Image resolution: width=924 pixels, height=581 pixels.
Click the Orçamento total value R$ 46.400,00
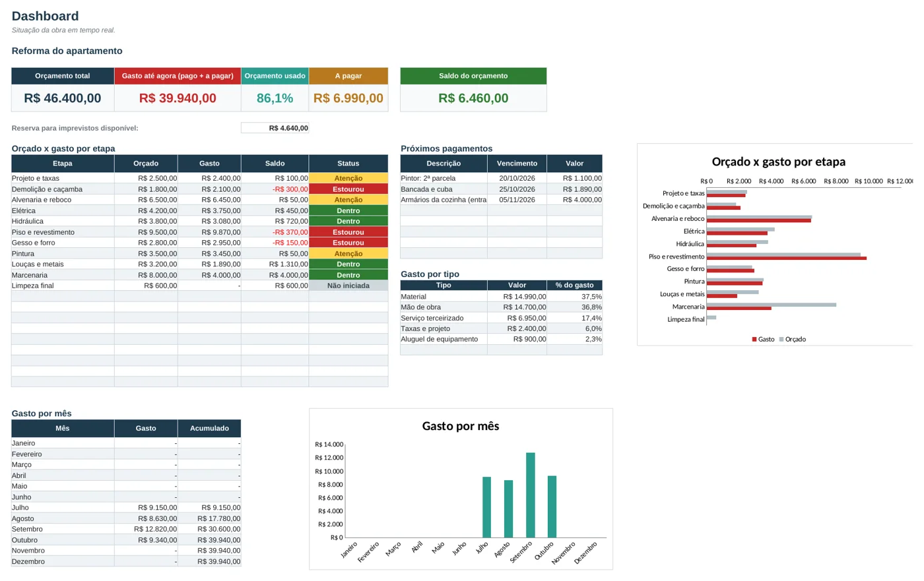tap(63, 98)
